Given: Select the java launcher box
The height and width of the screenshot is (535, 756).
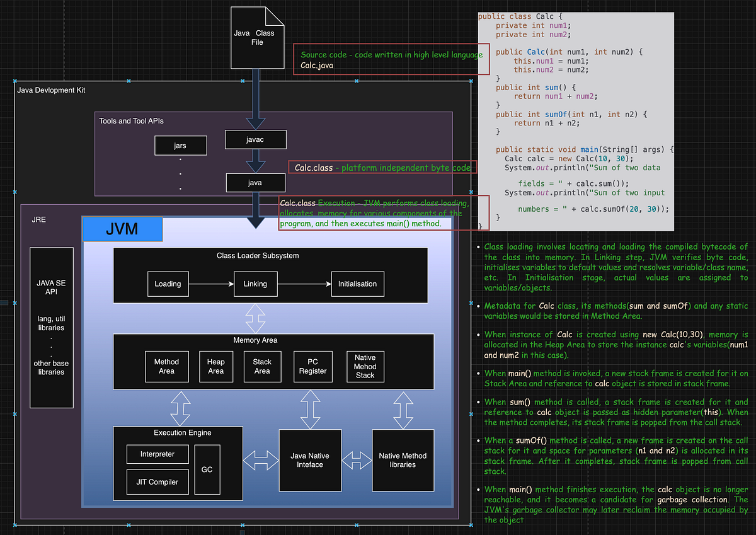Looking at the screenshot, I should pos(255,182).
